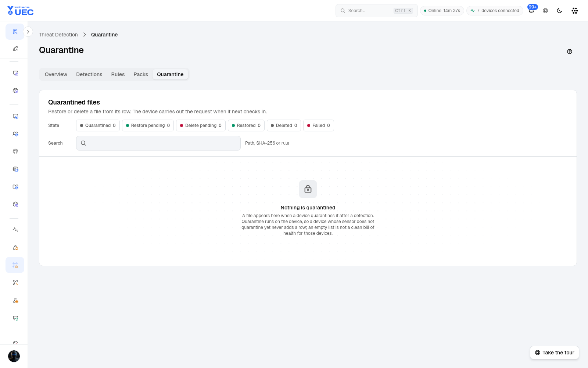Open the shield-with-clock sidebar icon
588x368 pixels.
click(x=15, y=318)
